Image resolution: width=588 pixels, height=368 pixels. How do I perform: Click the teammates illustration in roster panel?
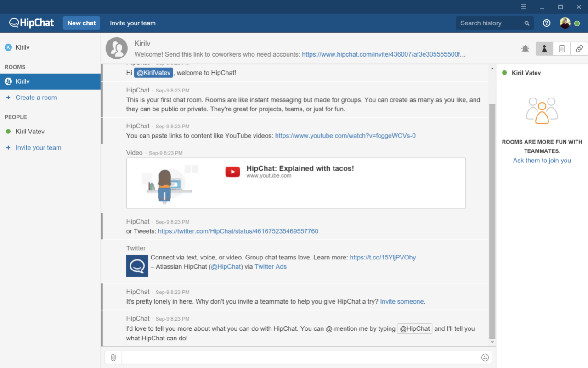tap(542, 110)
